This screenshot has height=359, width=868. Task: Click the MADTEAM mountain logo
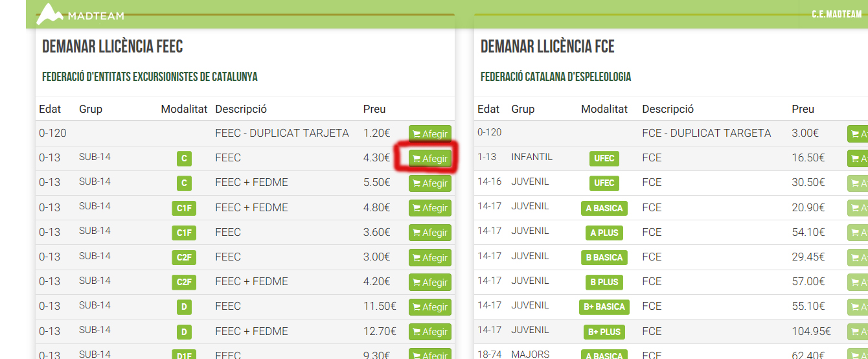coord(80,14)
